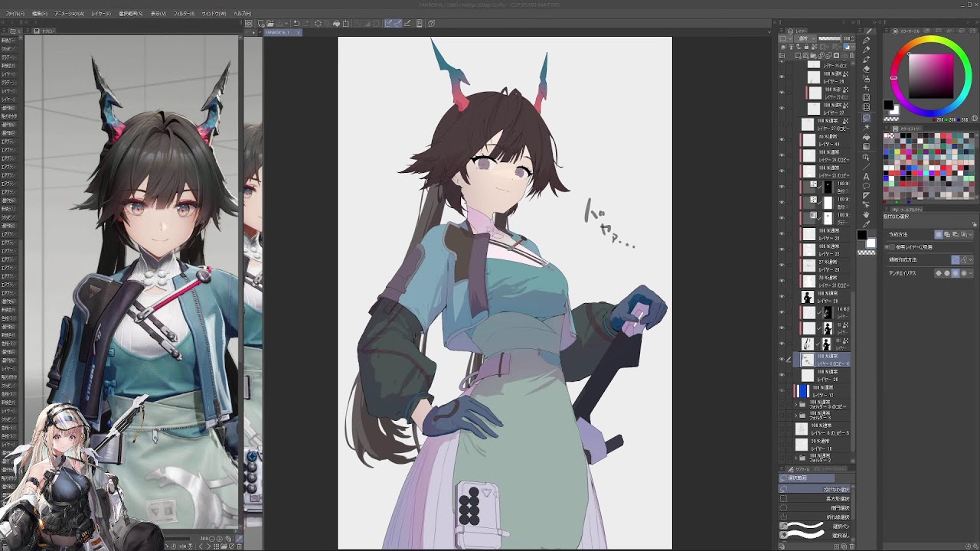The image size is (980, 551).
Task: Delete layer with trash icon in Layer panel
Action: click(x=851, y=55)
